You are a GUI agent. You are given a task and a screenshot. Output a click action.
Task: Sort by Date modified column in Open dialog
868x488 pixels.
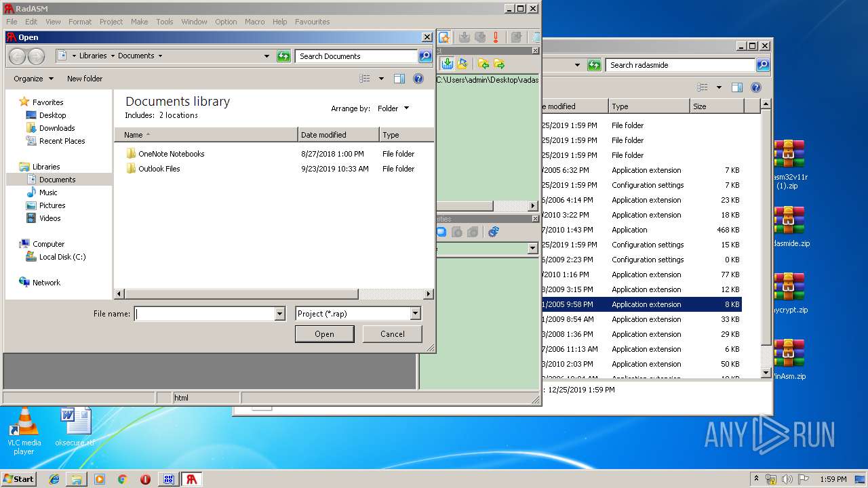tap(338, 135)
